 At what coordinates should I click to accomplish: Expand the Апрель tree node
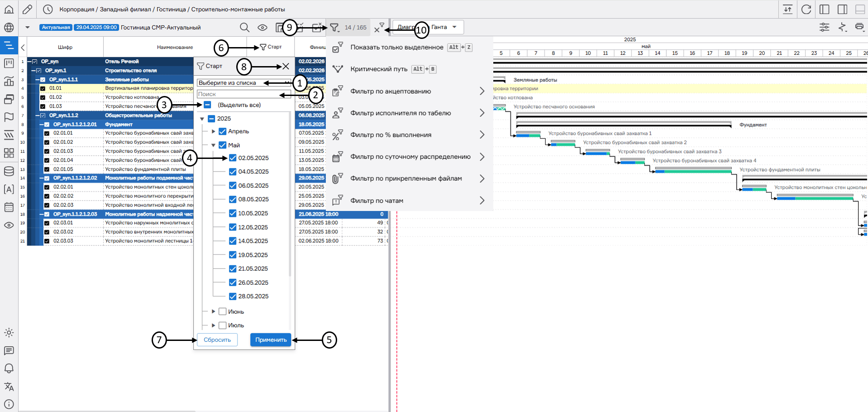point(214,131)
